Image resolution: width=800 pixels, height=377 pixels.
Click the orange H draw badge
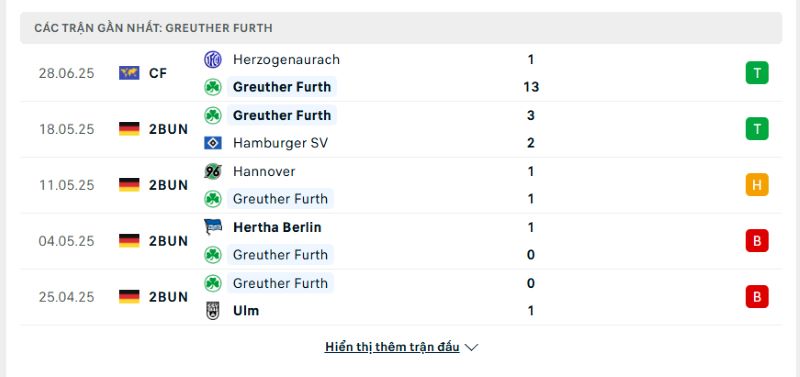point(757,185)
